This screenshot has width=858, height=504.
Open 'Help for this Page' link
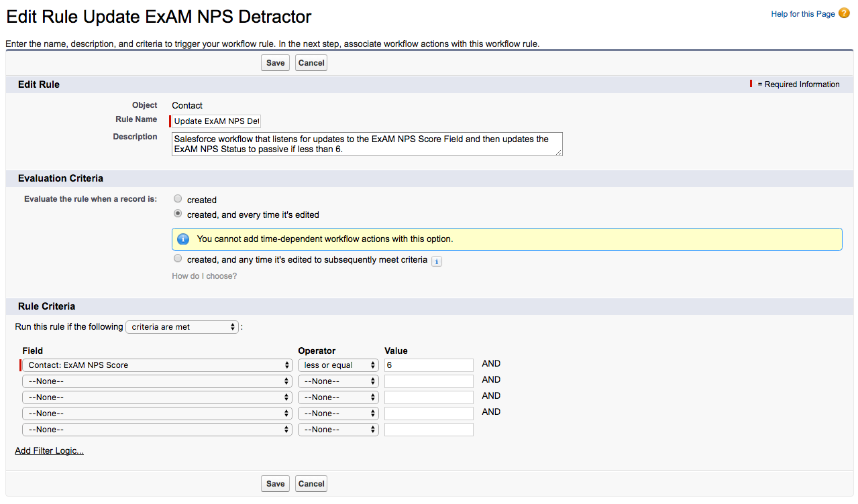pos(802,14)
